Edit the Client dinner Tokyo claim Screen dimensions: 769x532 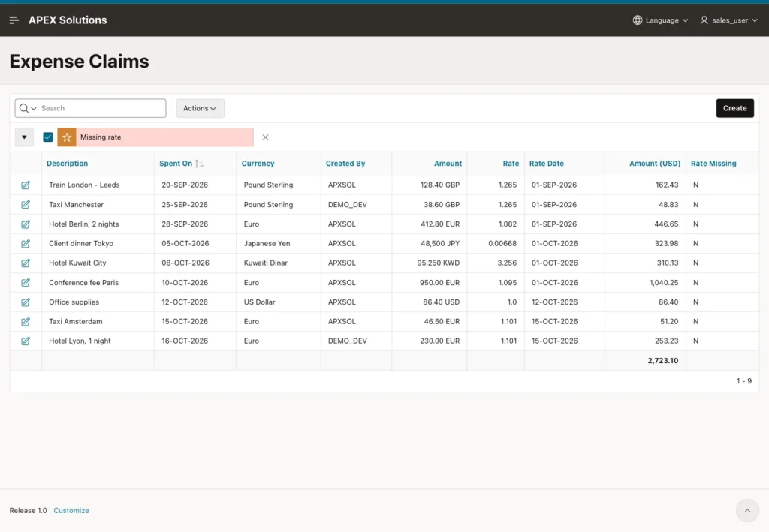point(26,243)
